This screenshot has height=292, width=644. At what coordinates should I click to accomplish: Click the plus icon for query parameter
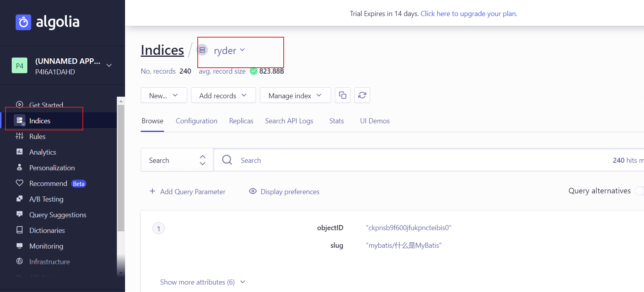[x=152, y=191]
